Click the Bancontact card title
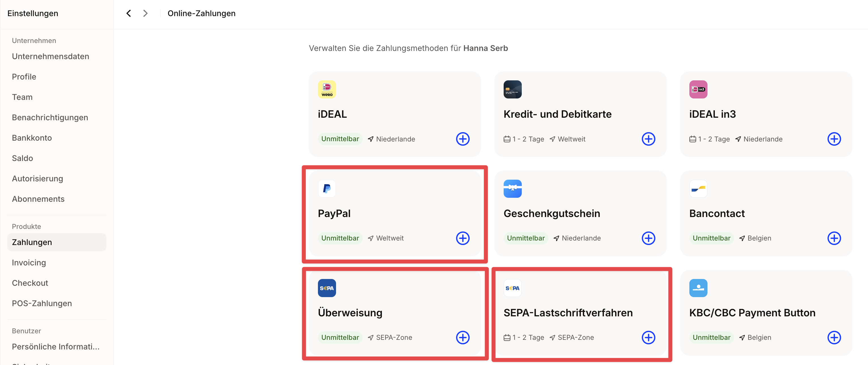This screenshot has height=365, width=868. click(x=717, y=213)
